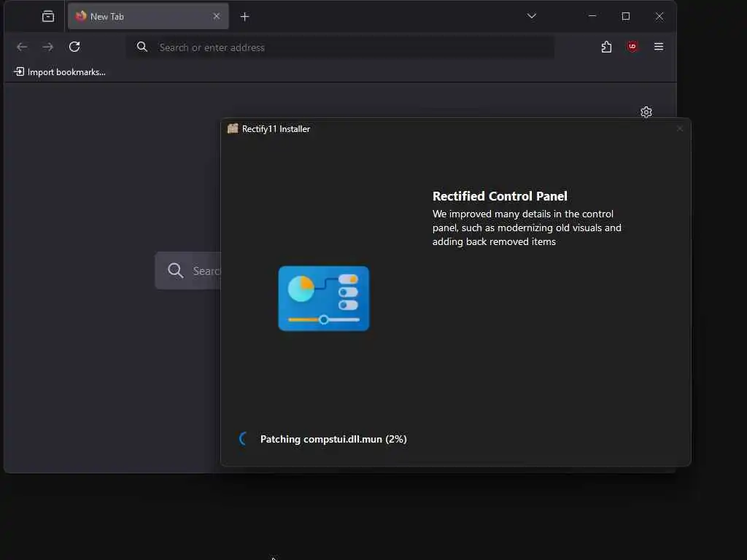Select the New Tab browser tab
This screenshot has height=560, width=747.
coord(148,16)
